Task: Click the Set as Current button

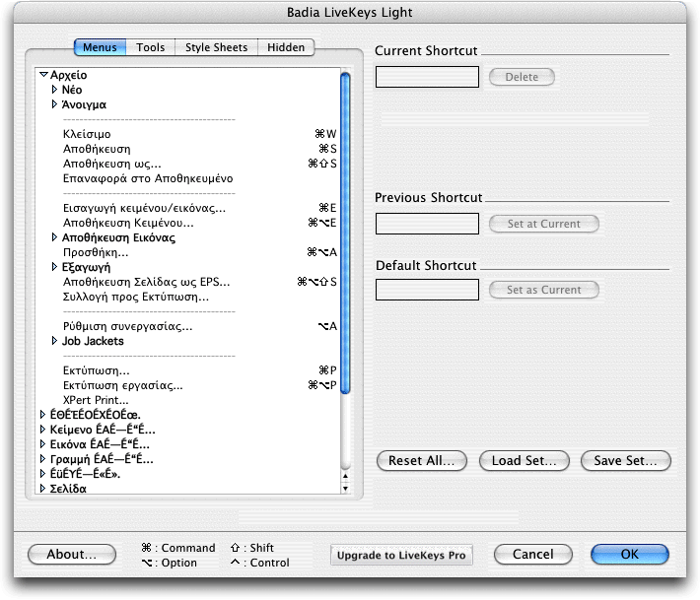Action: point(544,290)
